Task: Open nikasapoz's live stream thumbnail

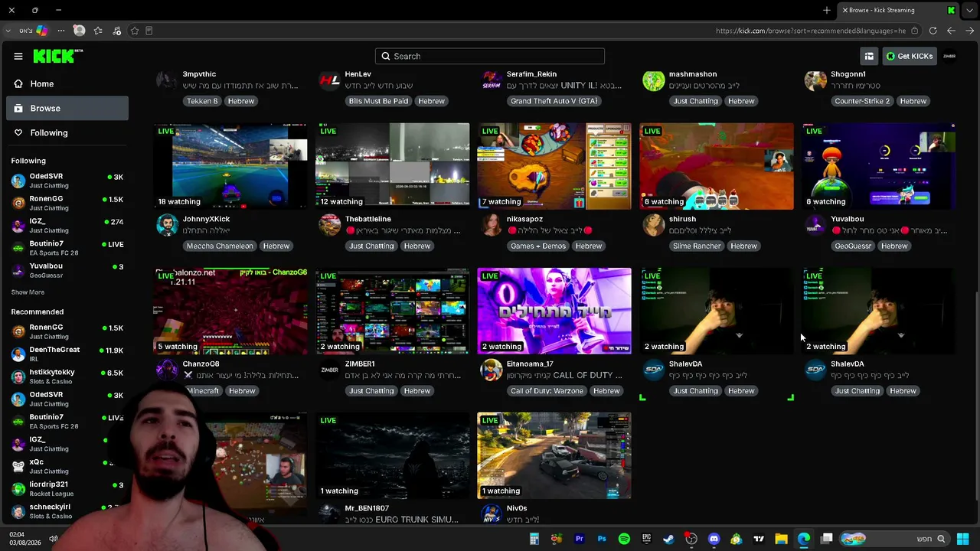Action: pyautogui.click(x=554, y=166)
